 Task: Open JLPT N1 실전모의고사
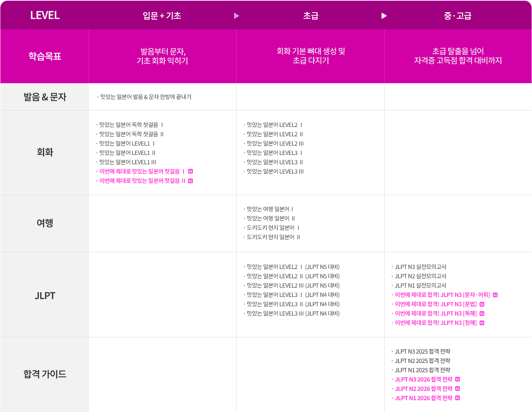[419, 285]
